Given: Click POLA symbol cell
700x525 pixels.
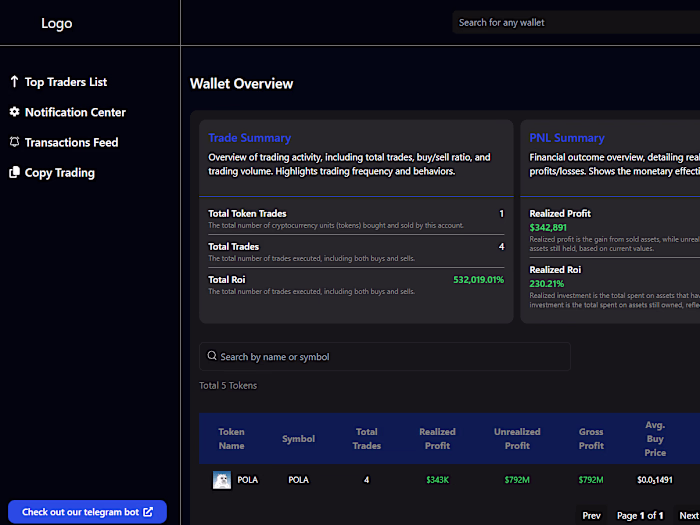Looking at the screenshot, I should (299, 480).
